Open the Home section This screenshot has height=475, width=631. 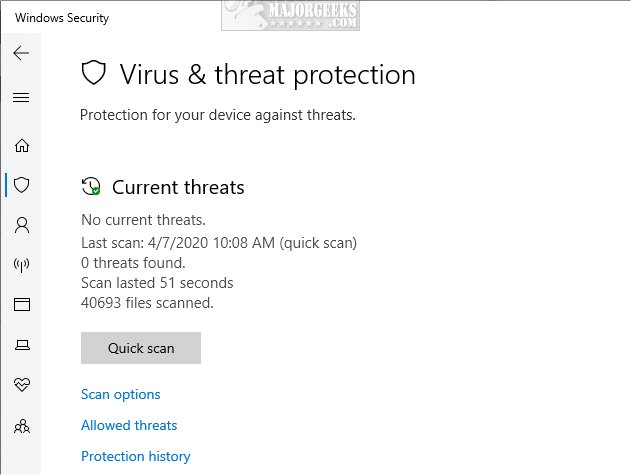[x=22, y=145]
